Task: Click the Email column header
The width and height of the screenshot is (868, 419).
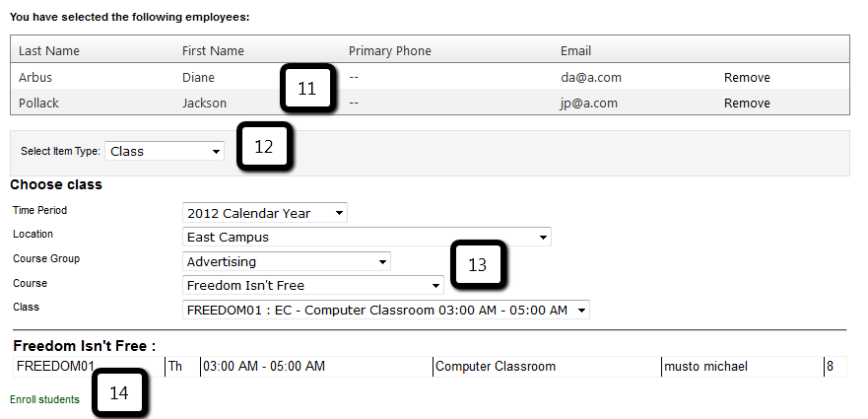Action: (575, 50)
